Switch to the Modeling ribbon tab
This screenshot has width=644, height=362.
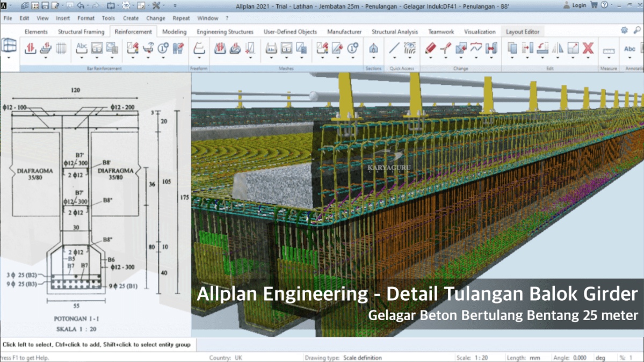click(175, 32)
